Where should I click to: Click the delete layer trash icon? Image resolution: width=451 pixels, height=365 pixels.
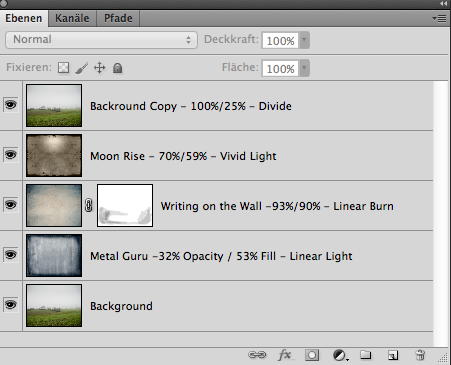[x=420, y=355]
